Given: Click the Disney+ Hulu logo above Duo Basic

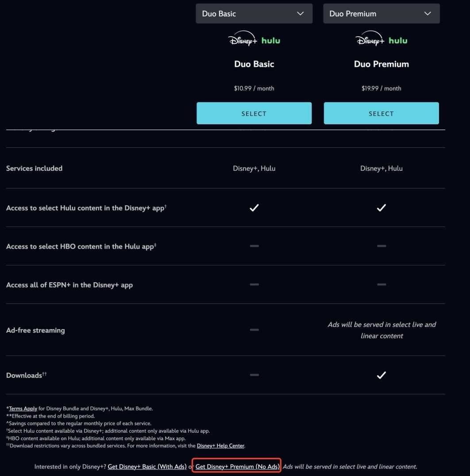Looking at the screenshot, I should point(254,40).
